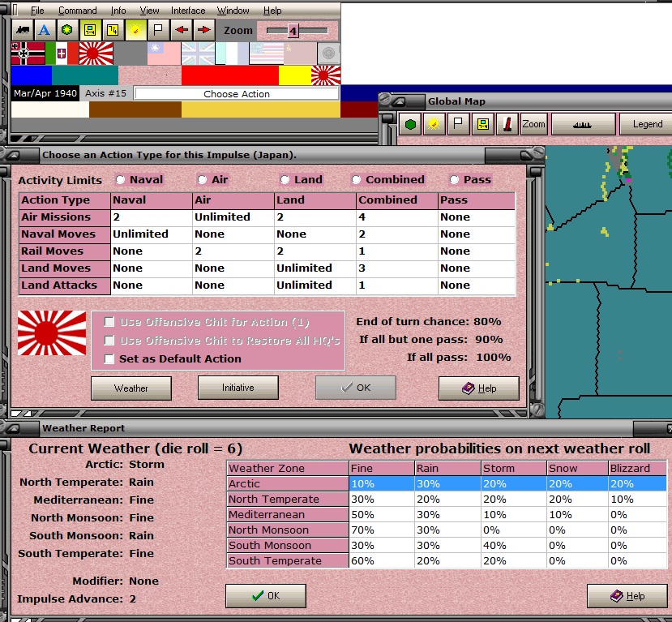Open the Command menu
This screenshot has width=672, height=622.
(78, 11)
